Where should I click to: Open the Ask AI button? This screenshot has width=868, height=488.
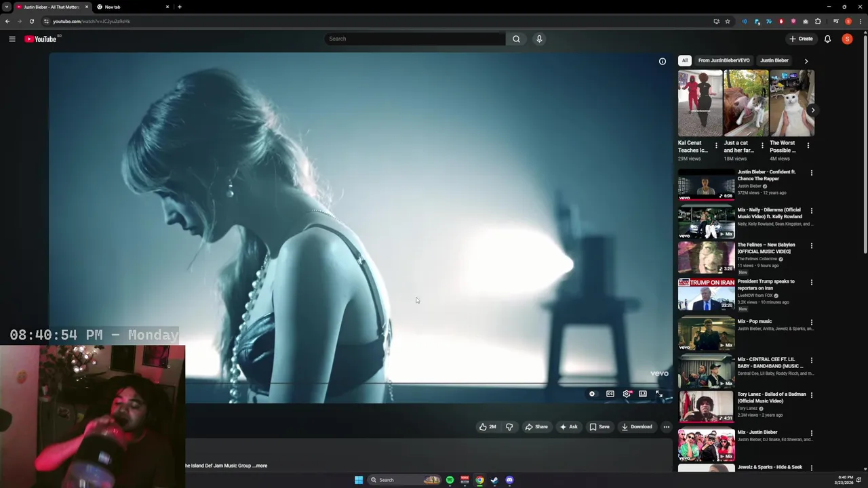569,427
